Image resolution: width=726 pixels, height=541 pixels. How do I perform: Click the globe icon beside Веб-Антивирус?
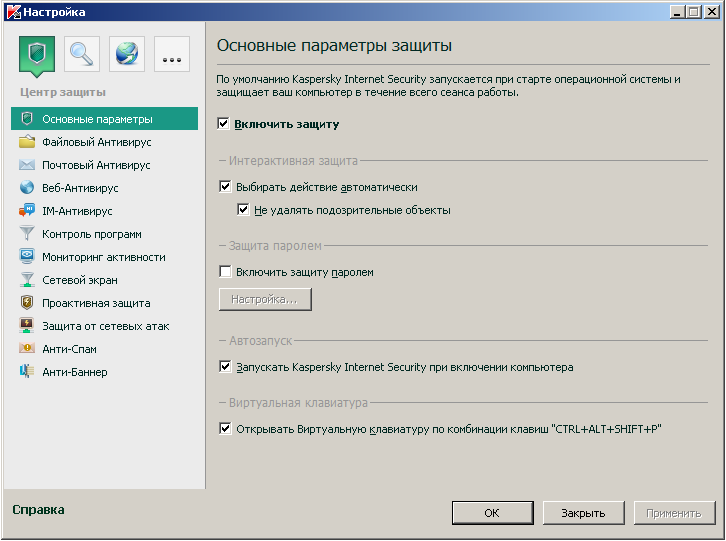click(27, 188)
